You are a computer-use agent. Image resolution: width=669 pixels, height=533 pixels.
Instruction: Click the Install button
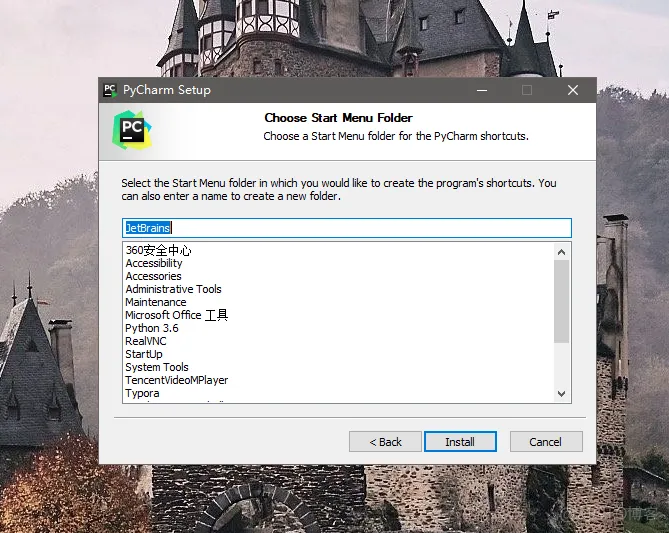[460, 441]
